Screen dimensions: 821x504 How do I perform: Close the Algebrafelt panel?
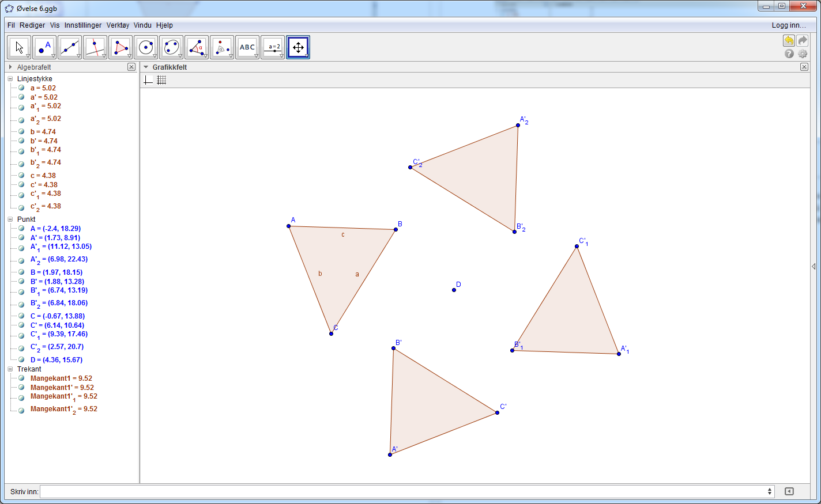(x=131, y=67)
